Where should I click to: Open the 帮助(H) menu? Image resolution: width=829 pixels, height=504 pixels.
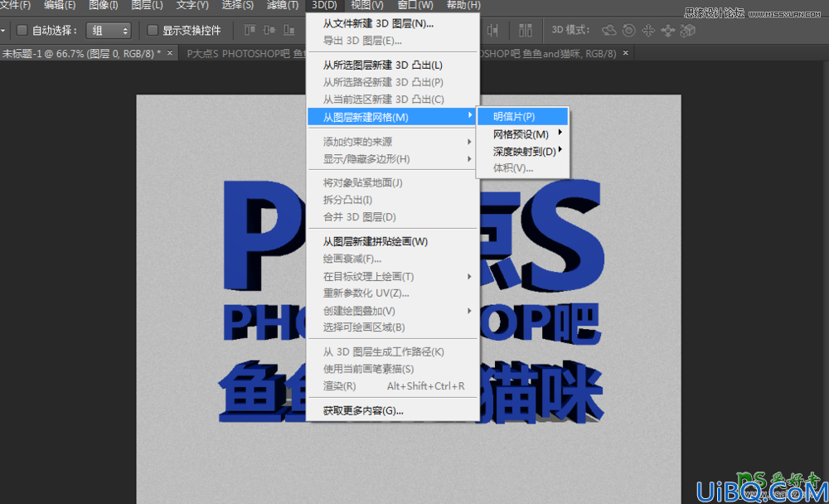[x=463, y=5]
